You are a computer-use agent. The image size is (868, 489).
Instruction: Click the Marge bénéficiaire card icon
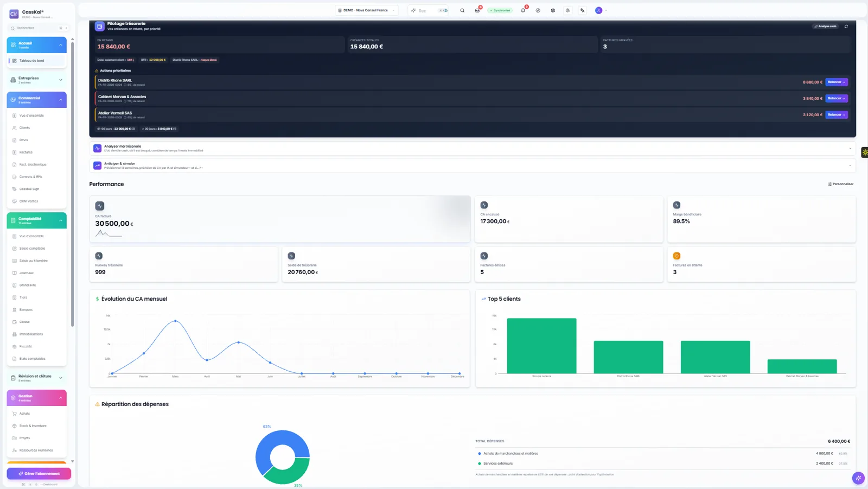[x=676, y=205]
